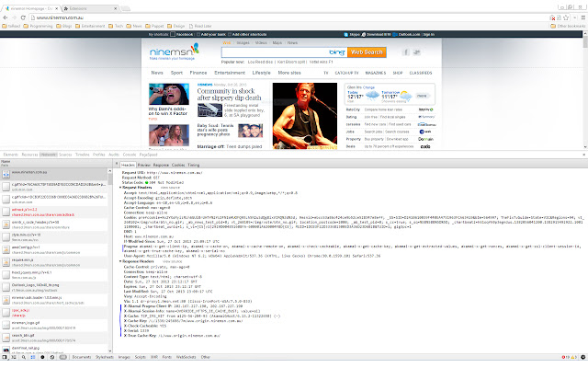Viewport: 588px width, 368px height.
Task: Open Community in shock headline
Action: [x=229, y=94]
